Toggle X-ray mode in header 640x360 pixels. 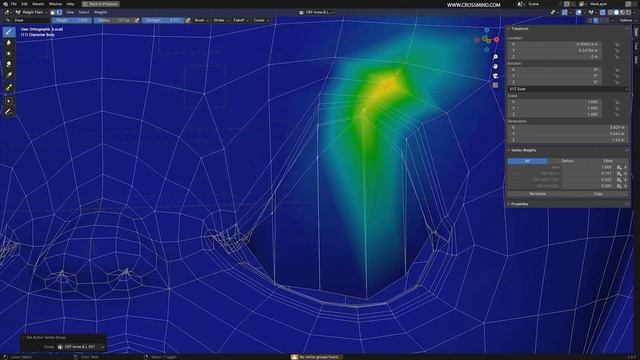pyautogui.click(x=602, y=12)
